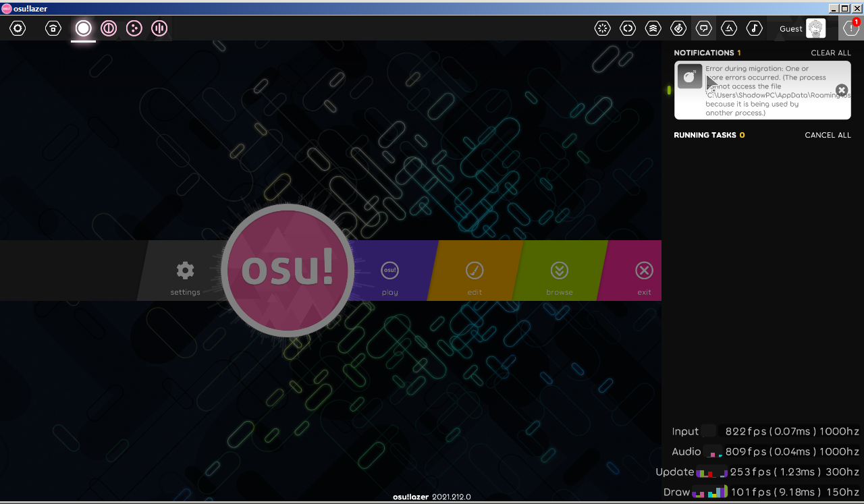Open the chat bubble overlay

704,28
